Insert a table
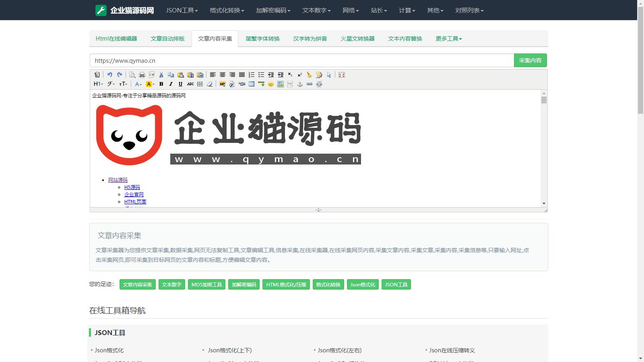Screen dimensions: 644x362 (252, 84)
